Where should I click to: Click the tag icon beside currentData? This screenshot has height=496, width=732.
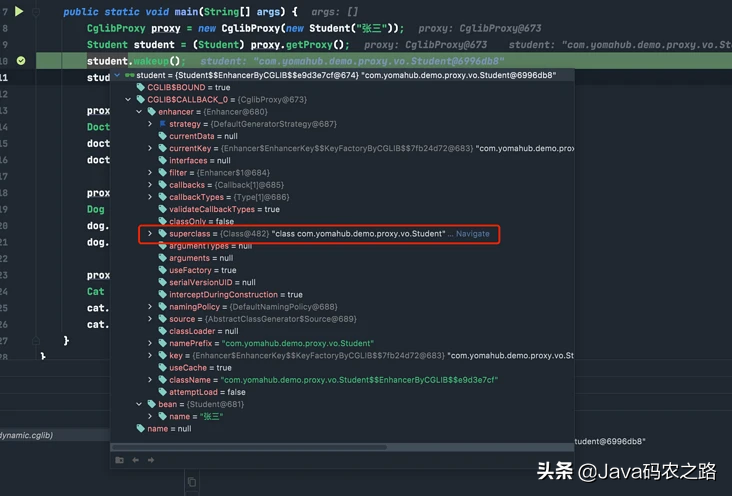coord(162,136)
